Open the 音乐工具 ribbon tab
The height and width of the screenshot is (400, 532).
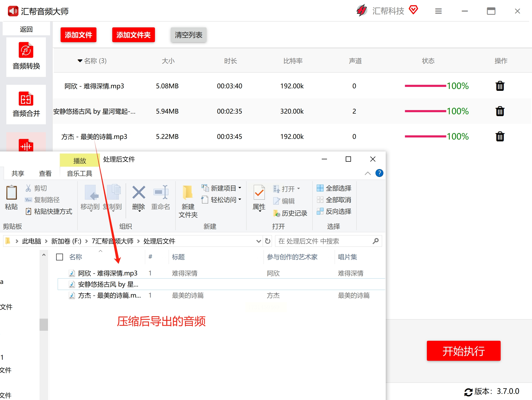click(x=79, y=174)
